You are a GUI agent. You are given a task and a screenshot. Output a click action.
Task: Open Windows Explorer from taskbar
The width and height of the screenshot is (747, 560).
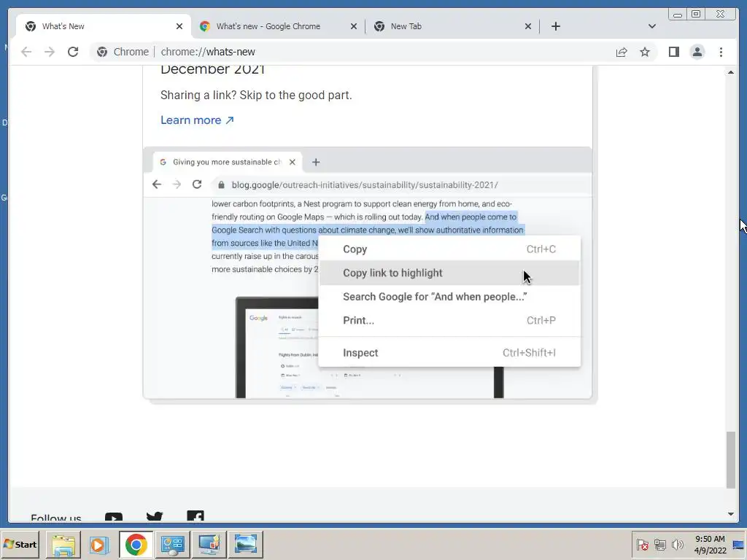63,544
